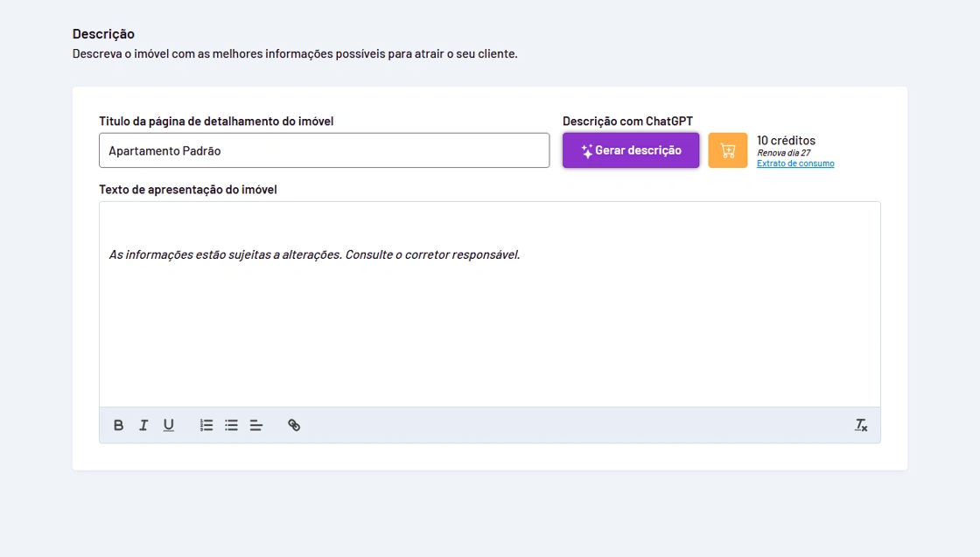Toggle bold formatting in the editor toolbar

tap(119, 425)
